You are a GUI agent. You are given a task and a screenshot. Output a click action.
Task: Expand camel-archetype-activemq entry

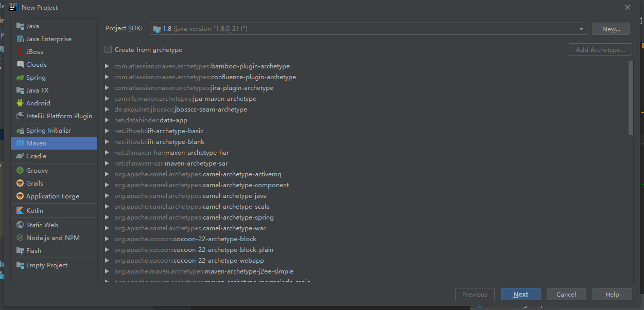point(107,174)
